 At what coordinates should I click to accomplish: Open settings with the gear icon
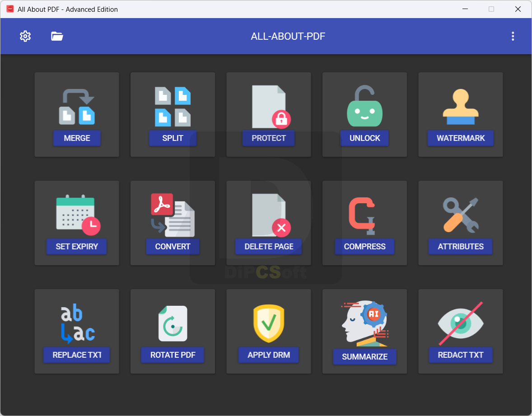click(x=25, y=36)
